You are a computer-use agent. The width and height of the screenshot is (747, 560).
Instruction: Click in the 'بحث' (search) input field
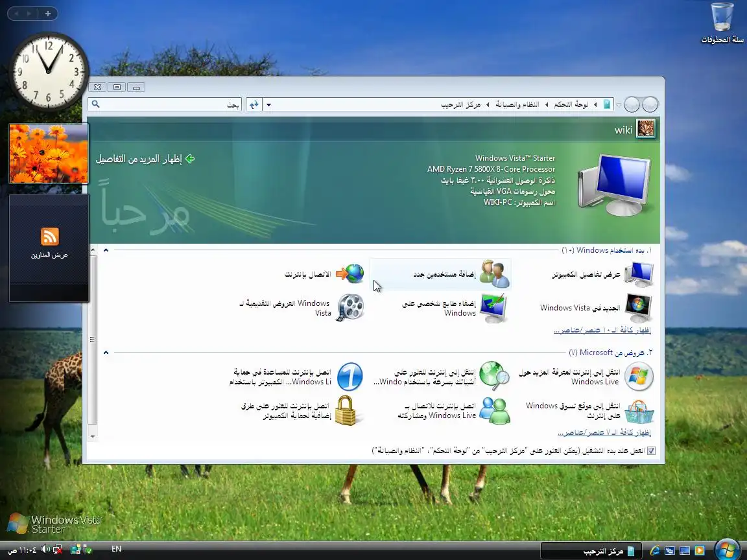(x=165, y=104)
